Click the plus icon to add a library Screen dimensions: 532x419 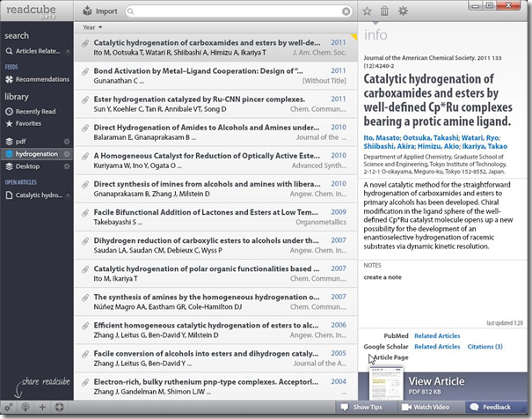coord(42,408)
